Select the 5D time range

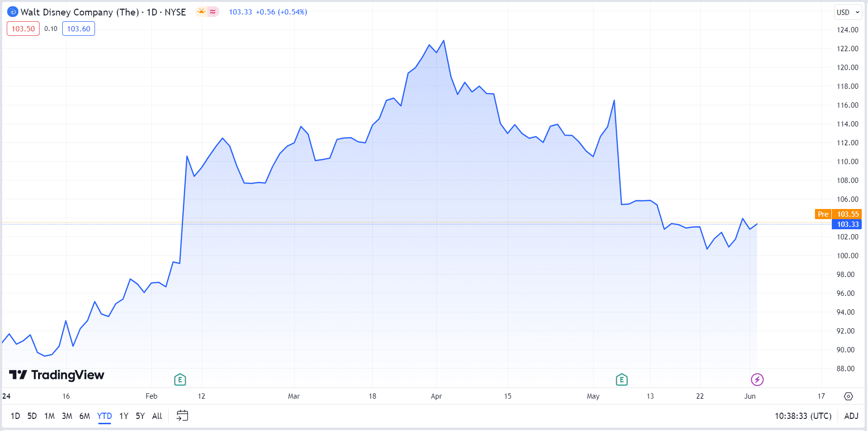point(32,416)
